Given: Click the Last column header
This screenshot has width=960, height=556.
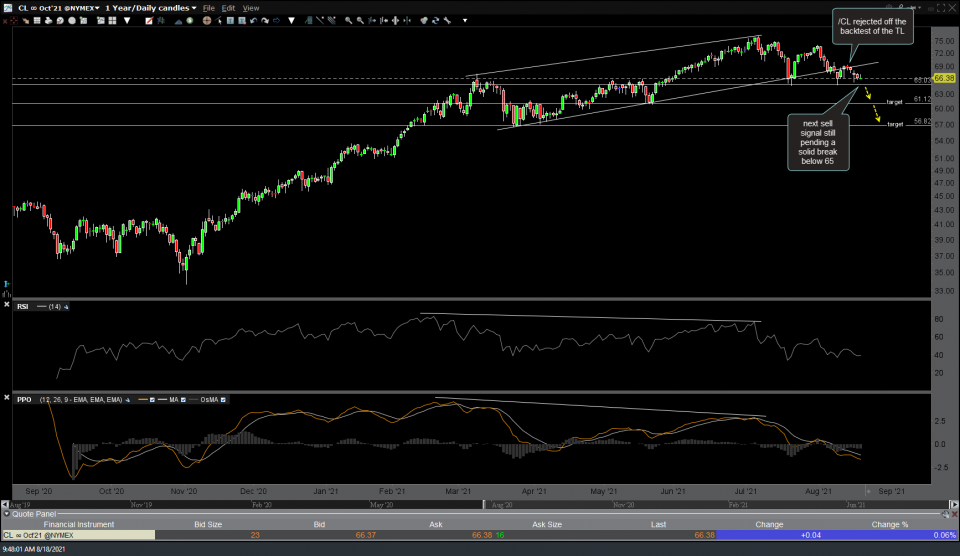Looking at the screenshot, I should tap(658, 524).
